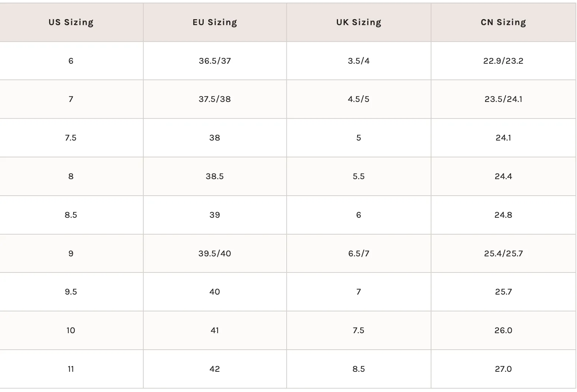Select the US size 11 cell

pos(71,369)
